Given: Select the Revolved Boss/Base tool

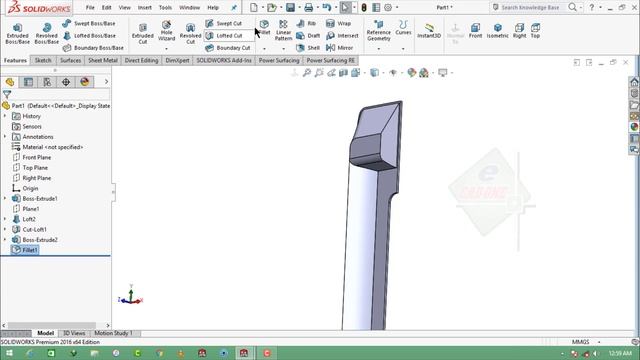Looking at the screenshot, I should (x=47, y=33).
